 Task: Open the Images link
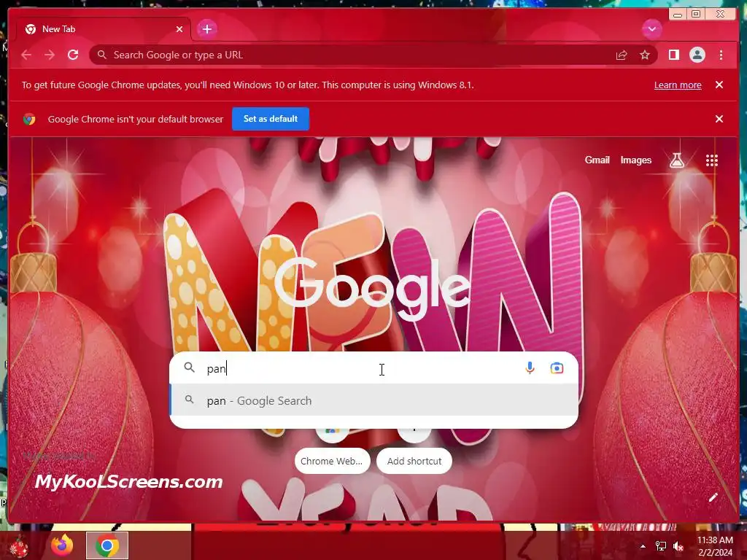tap(635, 160)
